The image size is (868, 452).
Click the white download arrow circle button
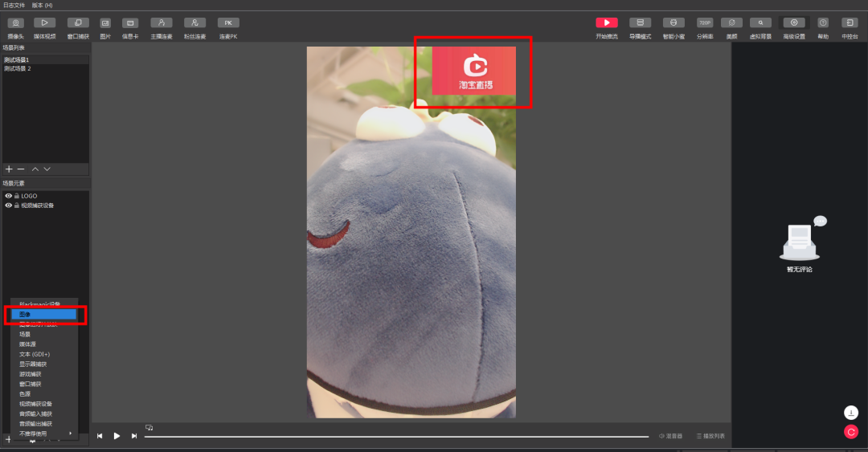[851, 413]
